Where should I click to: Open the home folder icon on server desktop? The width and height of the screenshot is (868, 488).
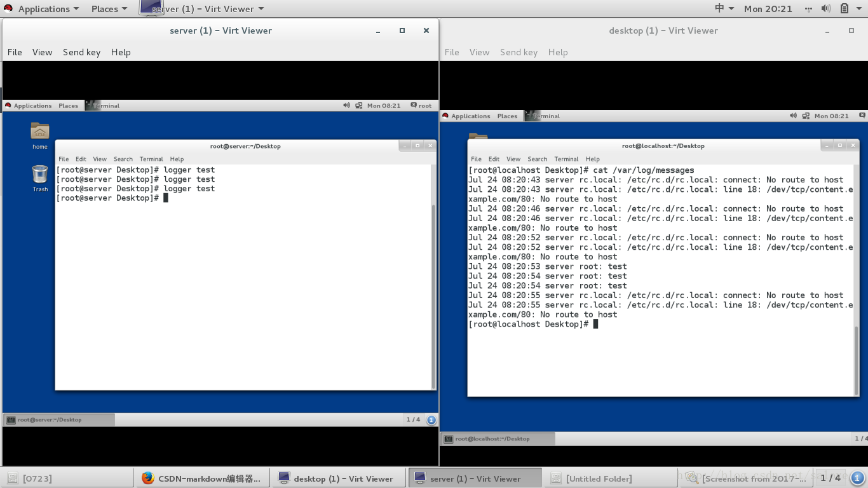pyautogui.click(x=40, y=135)
